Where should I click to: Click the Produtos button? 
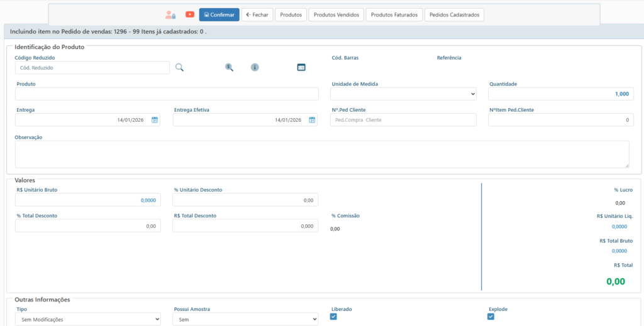pyautogui.click(x=291, y=14)
